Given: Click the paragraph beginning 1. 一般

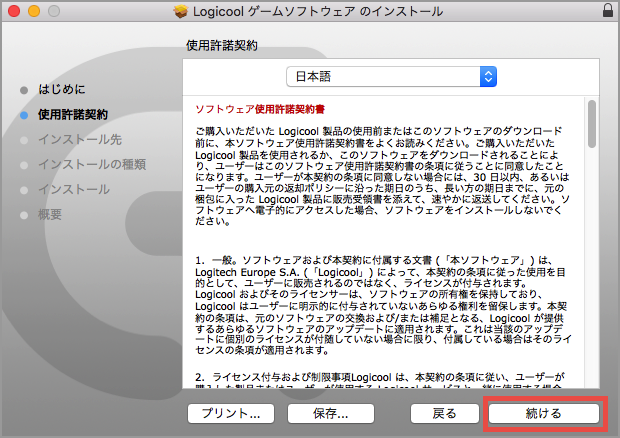Looking at the screenshot, I should (383, 305).
